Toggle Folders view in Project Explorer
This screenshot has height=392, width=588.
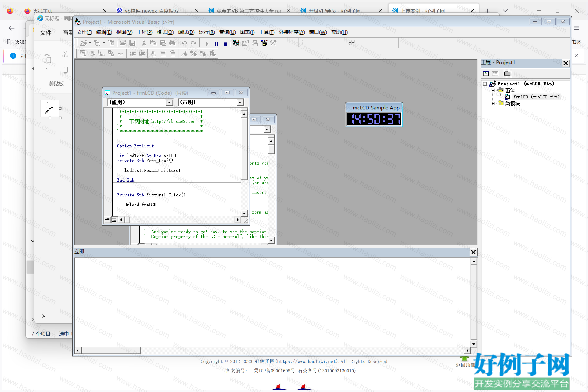(x=507, y=73)
